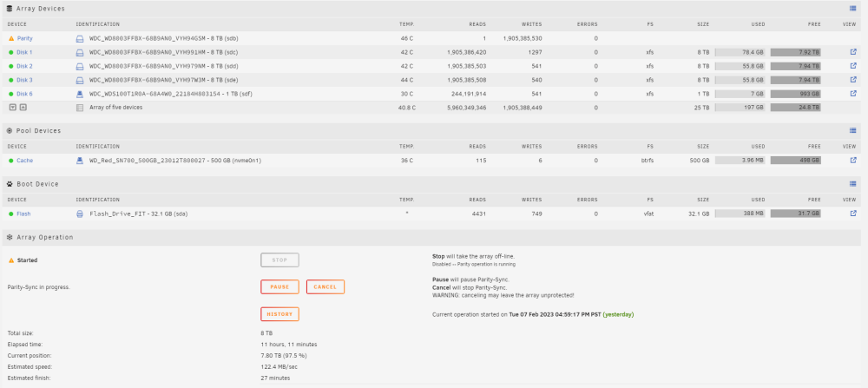Click the Cache filesystem btrfs cell
The width and height of the screenshot is (868, 388).
(647, 161)
